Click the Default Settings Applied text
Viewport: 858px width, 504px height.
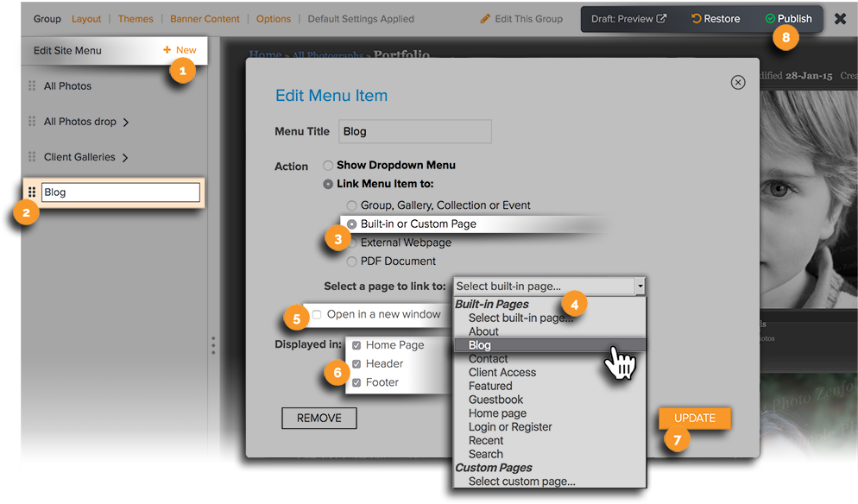click(x=361, y=19)
